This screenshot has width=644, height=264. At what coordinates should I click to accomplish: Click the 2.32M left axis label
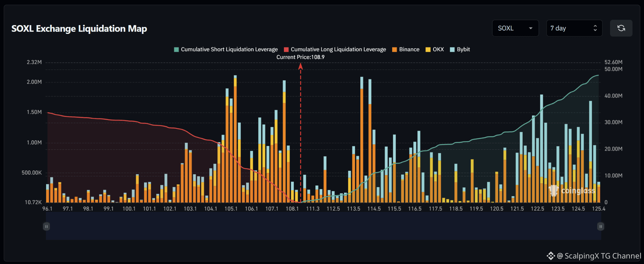pos(34,62)
